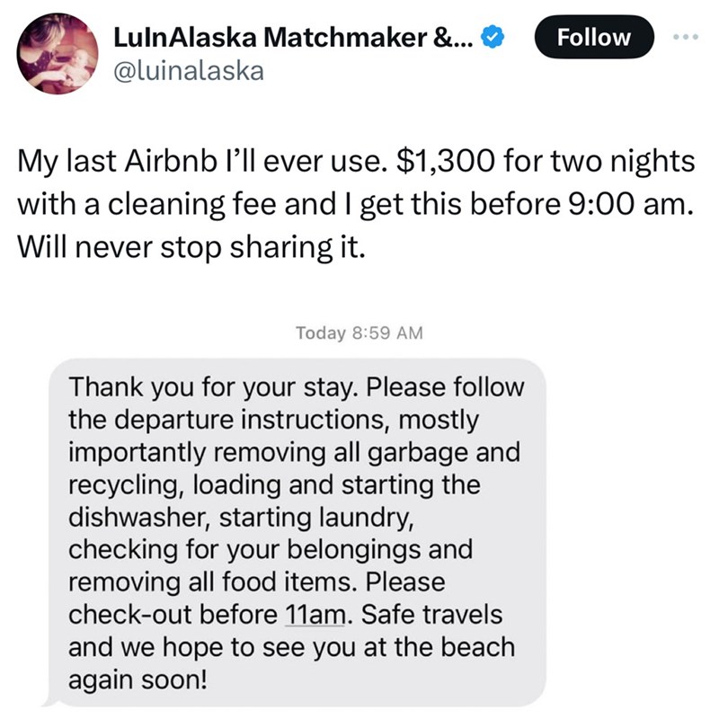Click the verified blue checkmark badge
Image resolution: width=719 pixels, height=728 pixels.
pos(495,38)
